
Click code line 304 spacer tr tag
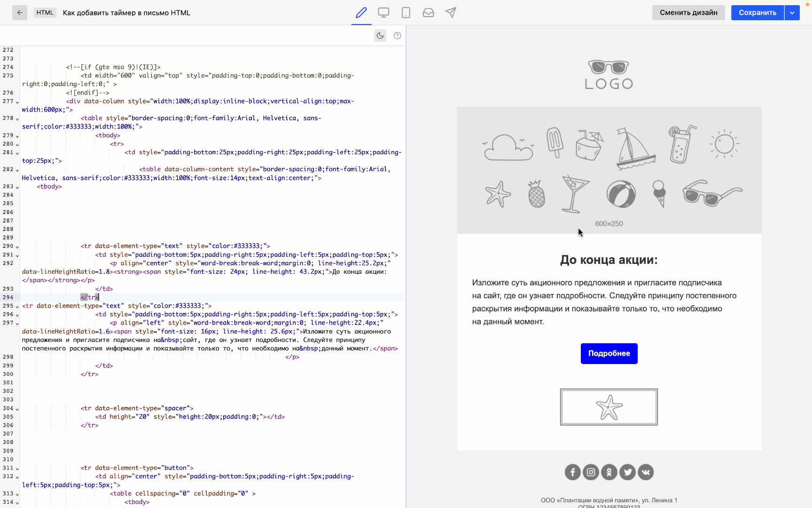pos(137,408)
